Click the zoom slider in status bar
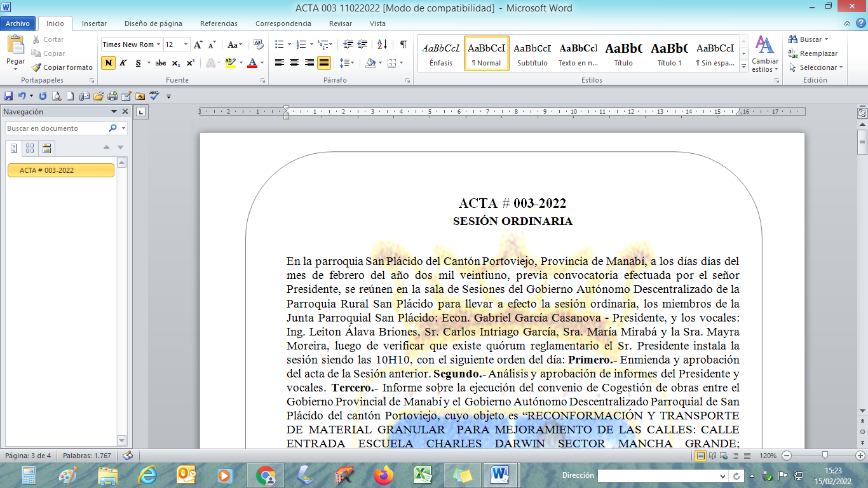This screenshot has height=488, width=868. click(x=824, y=456)
